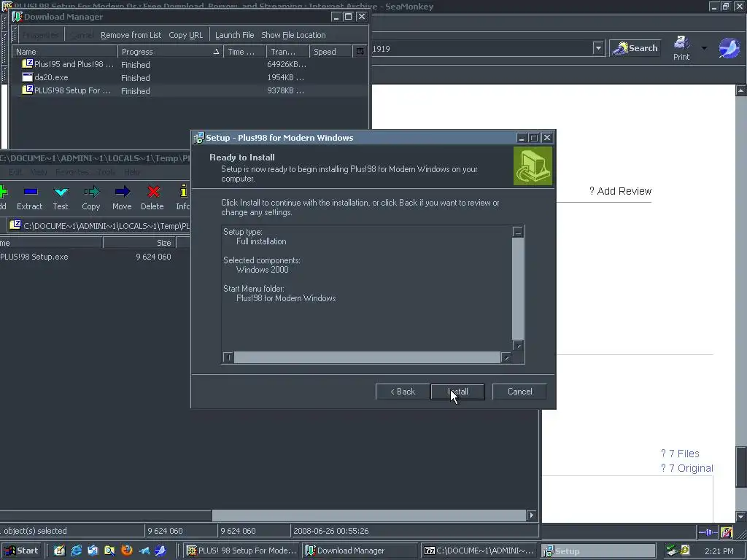The height and width of the screenshot is (560, 747).
Task: Click the setup summary horizontal scrollbar
Action: 367,357
